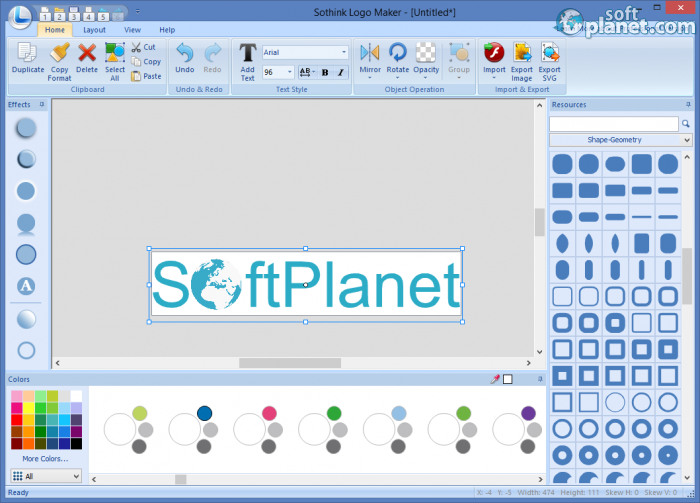Apply the gradient sphere effect
The image size is (700, 503).
coord(26,319)
